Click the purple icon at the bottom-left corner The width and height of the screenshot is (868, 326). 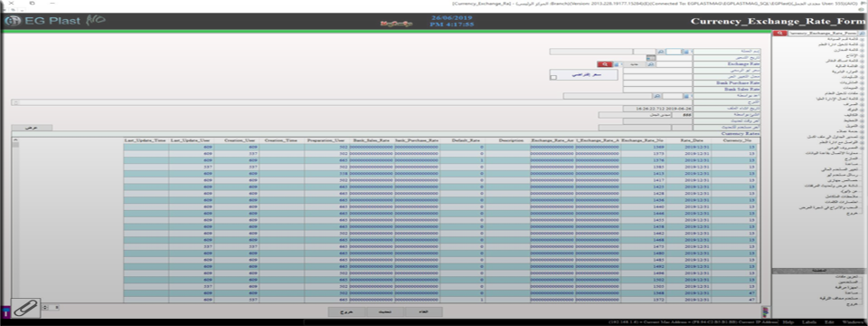(5, 312)
